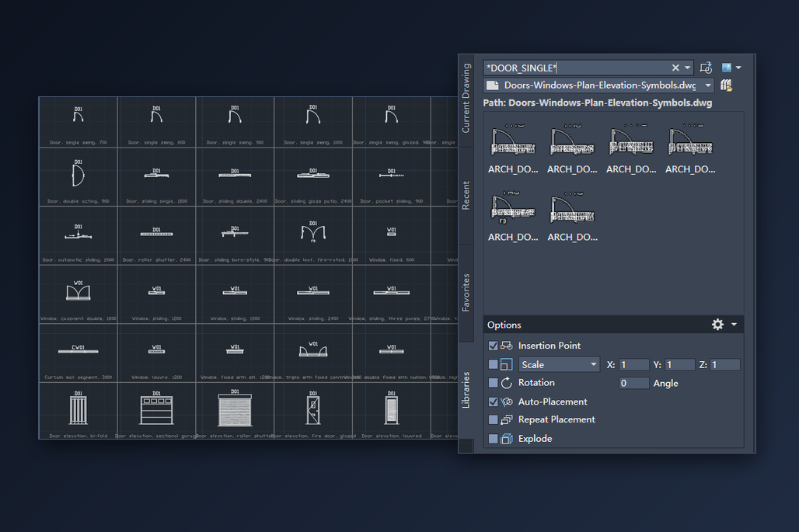
Task: Click the 'Door, sliding double, 2400' caption
Action: click(235, 201)
